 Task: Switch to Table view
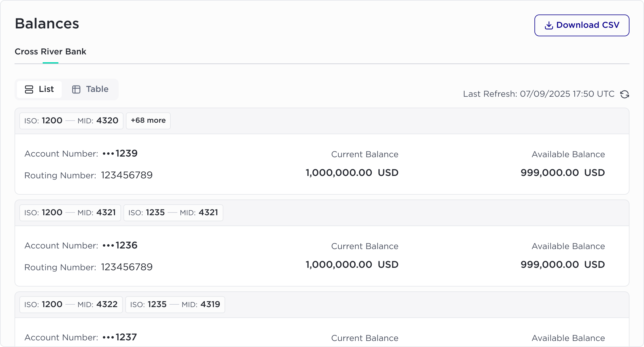[90, 89]
